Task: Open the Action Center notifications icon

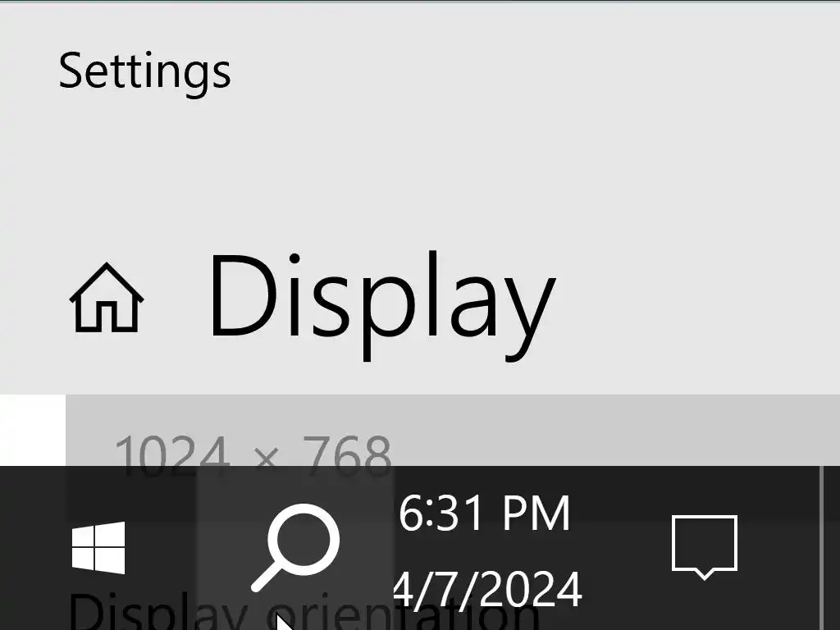Action: (705, 547)
